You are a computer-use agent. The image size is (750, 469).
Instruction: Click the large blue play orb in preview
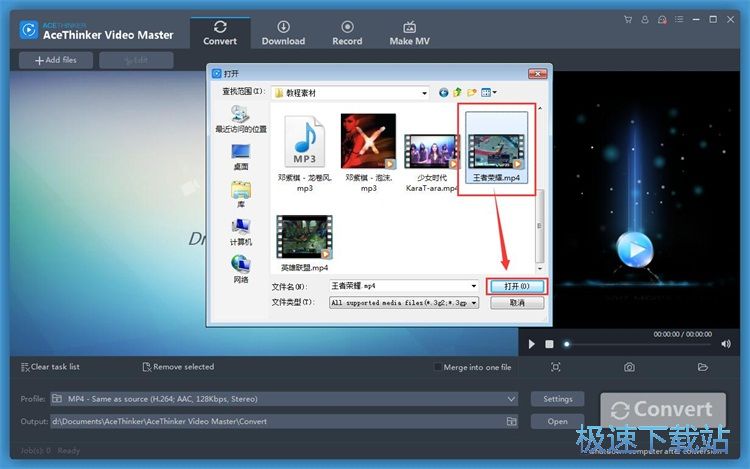pyautogui.click(x=635, y=249)
